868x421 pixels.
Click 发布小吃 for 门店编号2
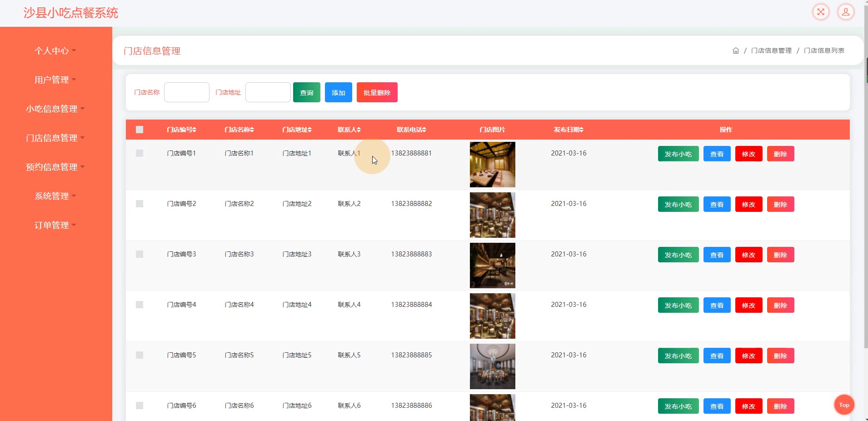pyautogui.click(x=678, y=204)
